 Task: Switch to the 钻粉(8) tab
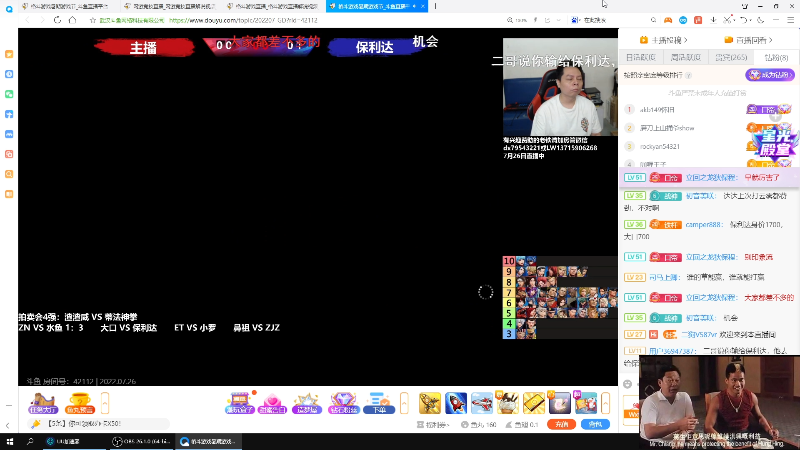776,57
